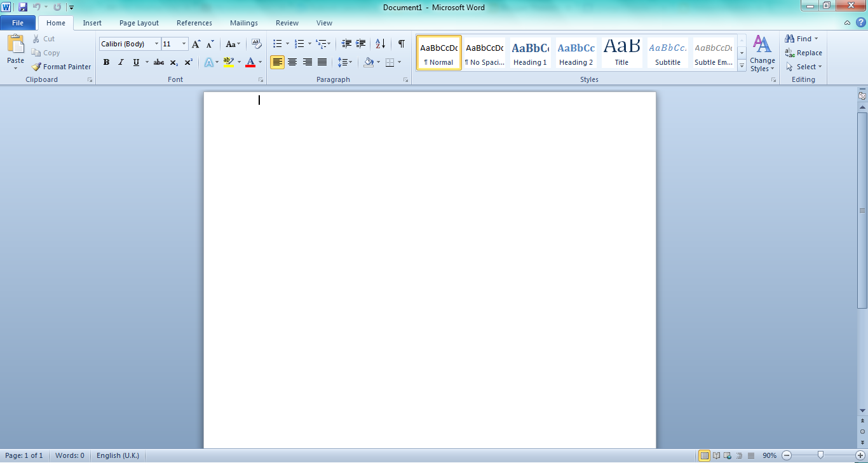Open the font size dropdown
Screen dimensions: 868x463
click(x=184, y=44)
